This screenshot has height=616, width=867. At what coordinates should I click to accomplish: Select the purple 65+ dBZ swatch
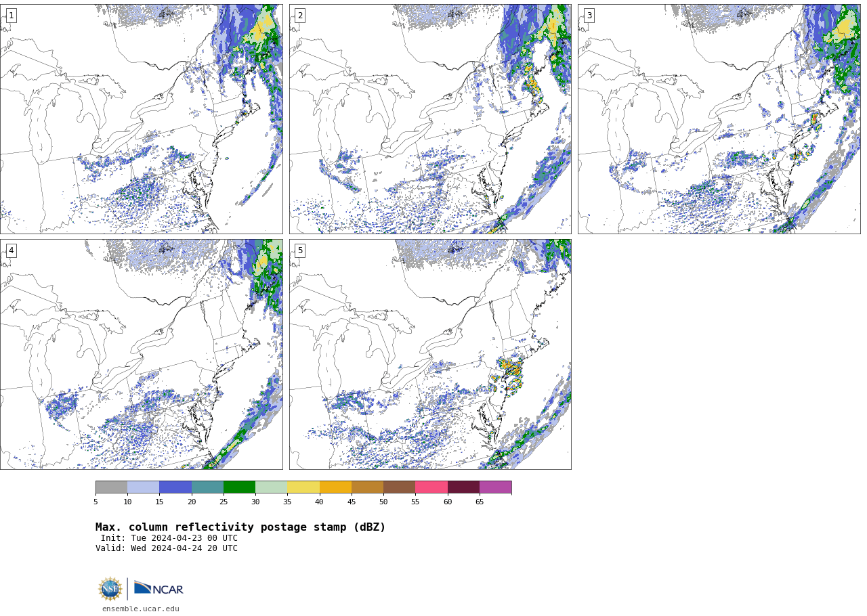(x=495, y=487)
